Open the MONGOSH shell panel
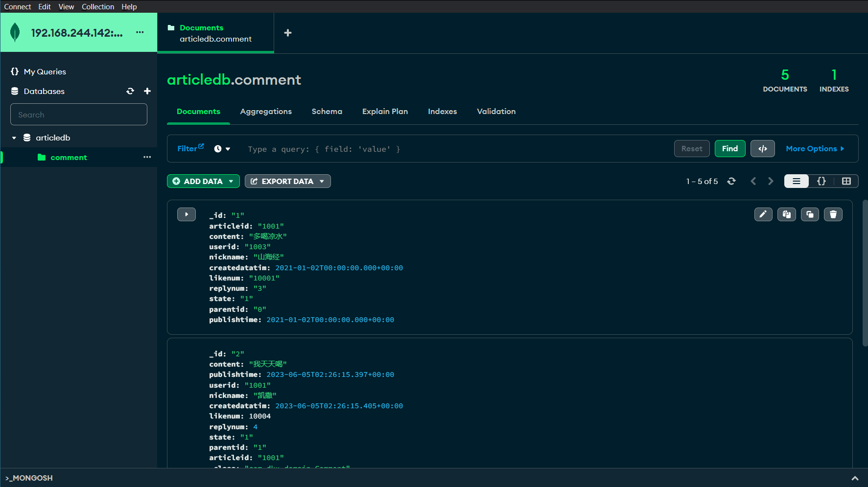The width and height of the screenshot is (868, 487). pos(29,478)
